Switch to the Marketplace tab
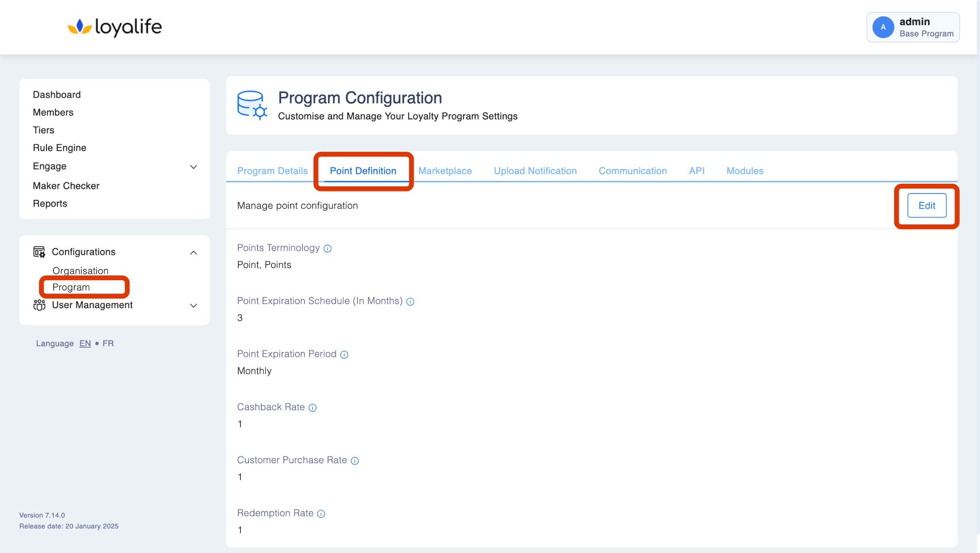 (x=445, y=171)
